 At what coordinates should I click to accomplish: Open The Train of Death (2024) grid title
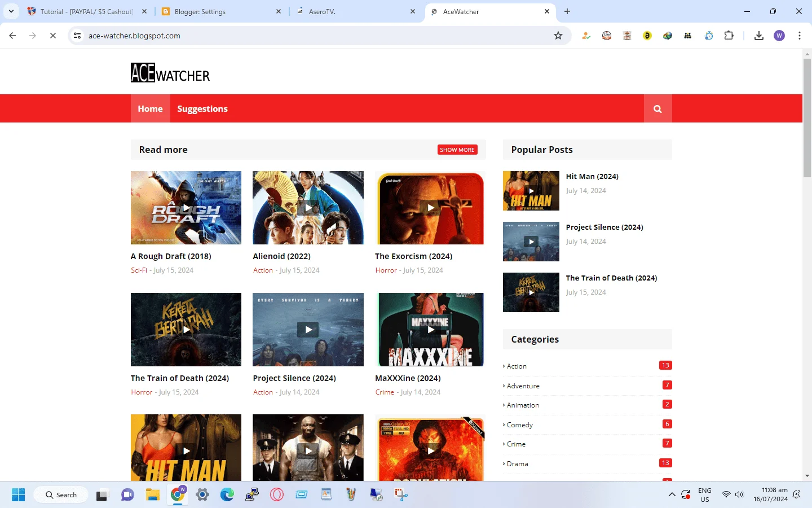180,378
